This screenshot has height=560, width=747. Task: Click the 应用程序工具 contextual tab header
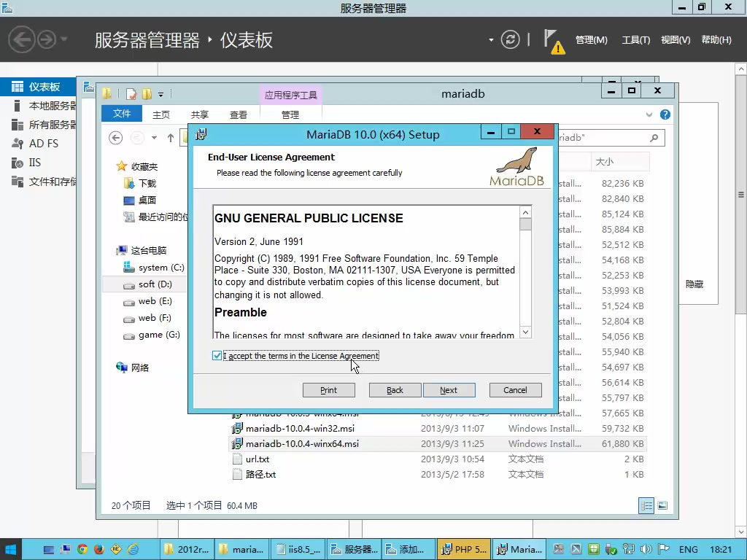pos(290,95)
